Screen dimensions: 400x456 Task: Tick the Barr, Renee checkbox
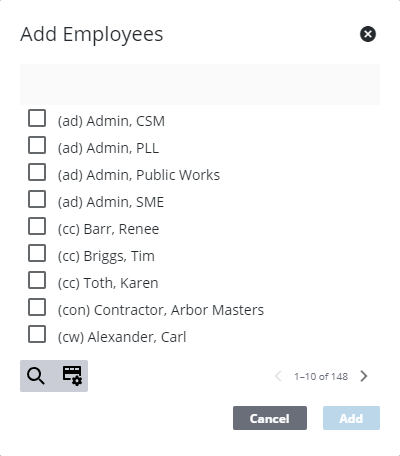[37, 226]
